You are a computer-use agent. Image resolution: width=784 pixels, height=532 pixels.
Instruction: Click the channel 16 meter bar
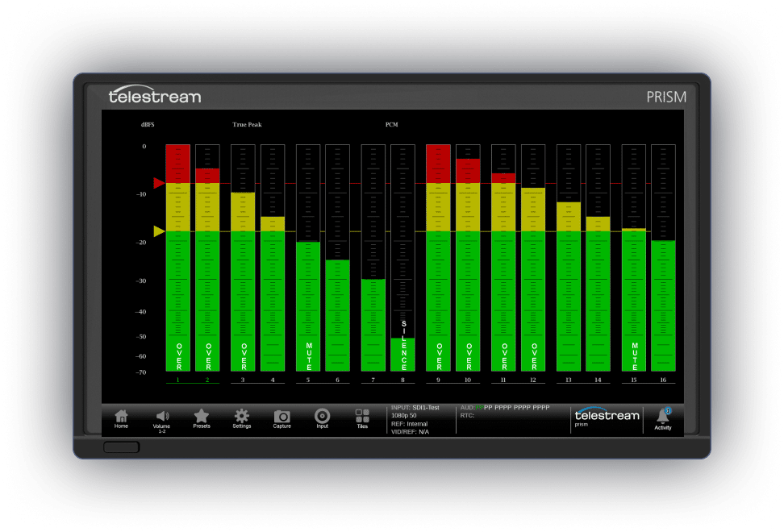(664, 258)
